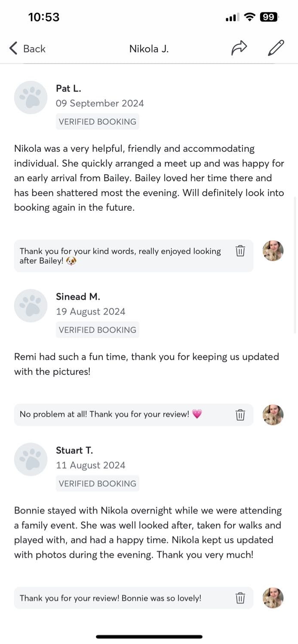Screen dimensions: 298x644
Task: Tap the pencil edit icon
Action: (276, 48)
